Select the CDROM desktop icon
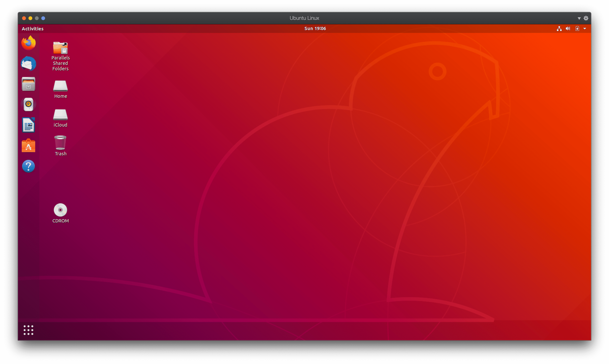The width and height of the screenshot is (609, 364). (60, 213)
